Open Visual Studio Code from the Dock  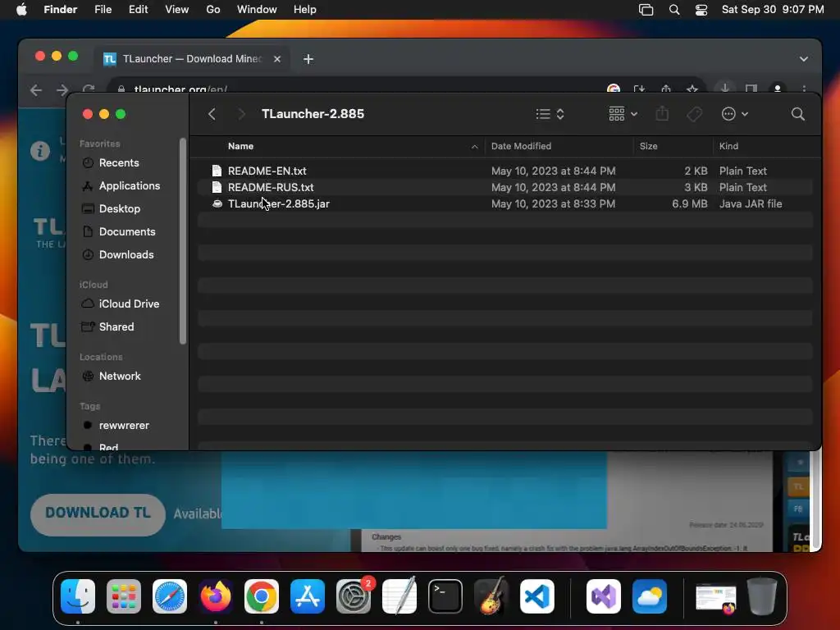click(537, 596)
